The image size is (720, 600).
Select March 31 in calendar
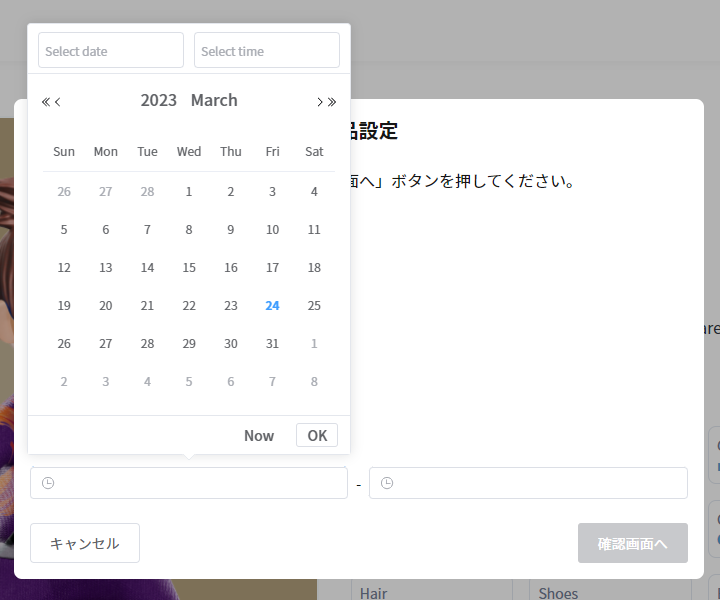click(x=272, y=343)
